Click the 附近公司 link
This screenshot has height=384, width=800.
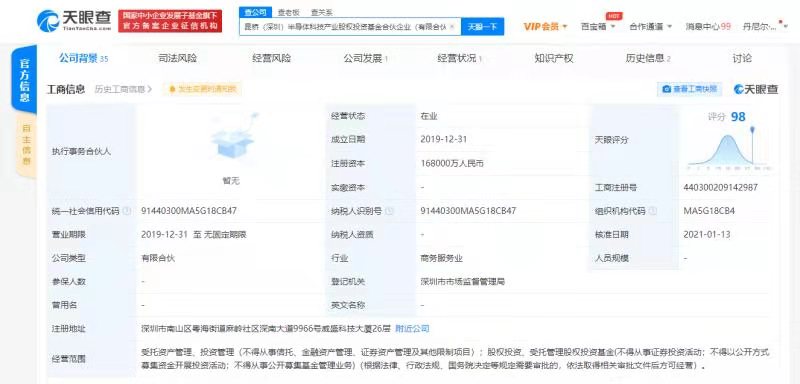coord(412,329)
